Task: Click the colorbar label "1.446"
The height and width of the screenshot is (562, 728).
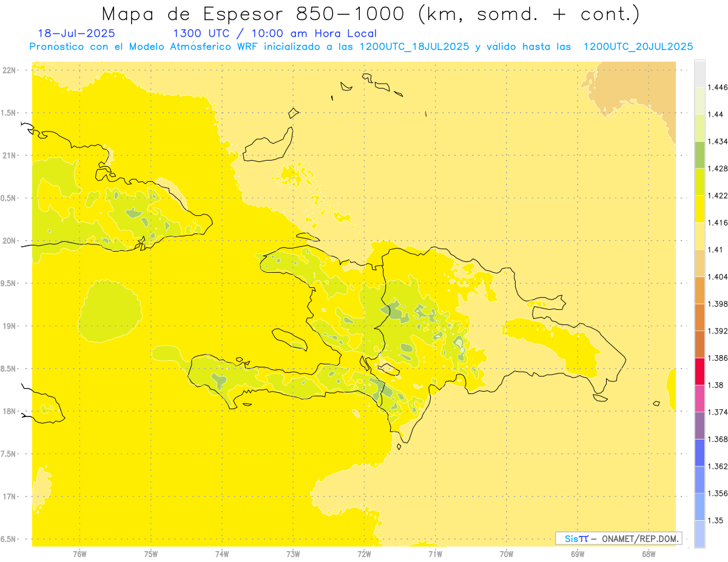Action: tap(719, 87)
